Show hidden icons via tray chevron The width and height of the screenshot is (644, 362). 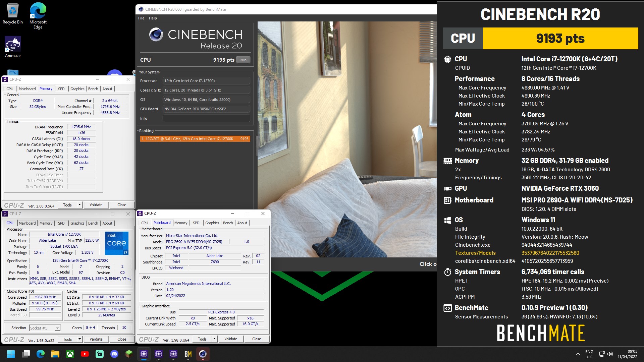coord(578,354)
